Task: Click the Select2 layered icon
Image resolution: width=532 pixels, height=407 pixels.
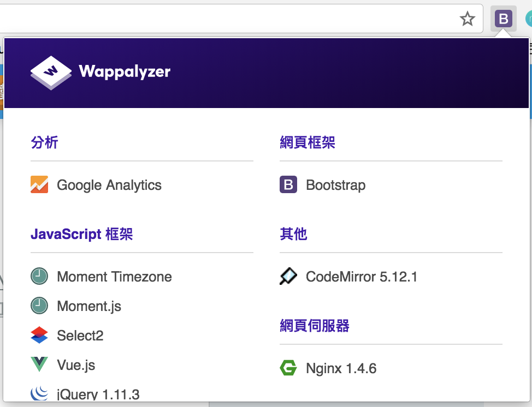Action: click(x=39, y=335)
